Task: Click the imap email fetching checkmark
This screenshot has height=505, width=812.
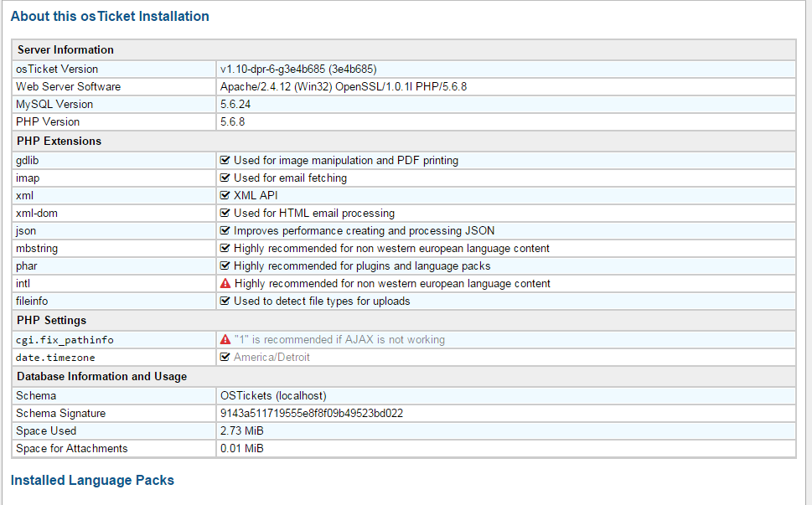Action: point(225,178)
